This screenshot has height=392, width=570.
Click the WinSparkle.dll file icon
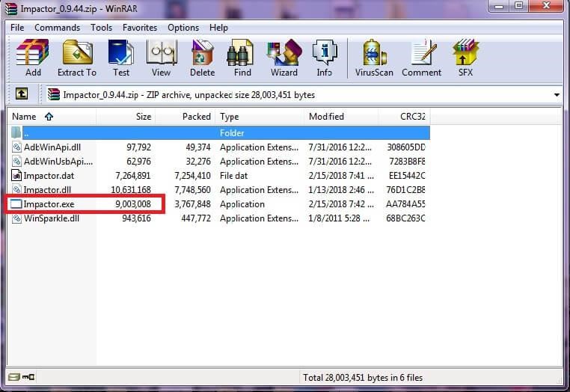pyautogui.click(x=16, y=218)
